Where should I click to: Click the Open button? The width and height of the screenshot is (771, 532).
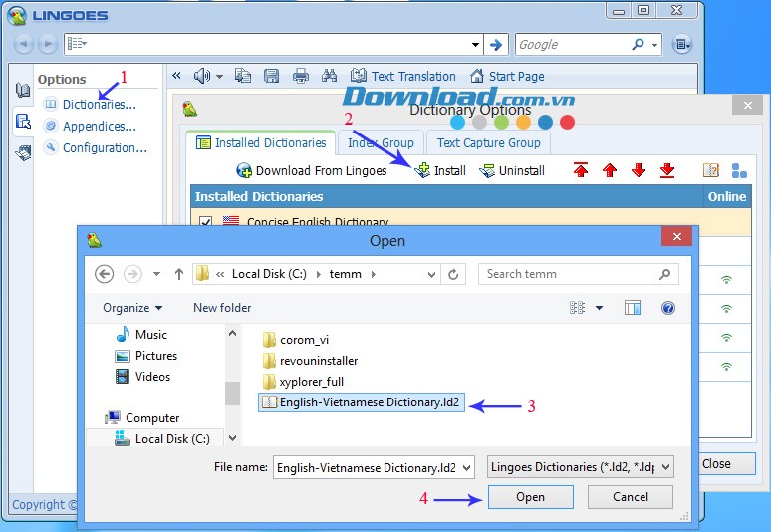tap(530, 497)
